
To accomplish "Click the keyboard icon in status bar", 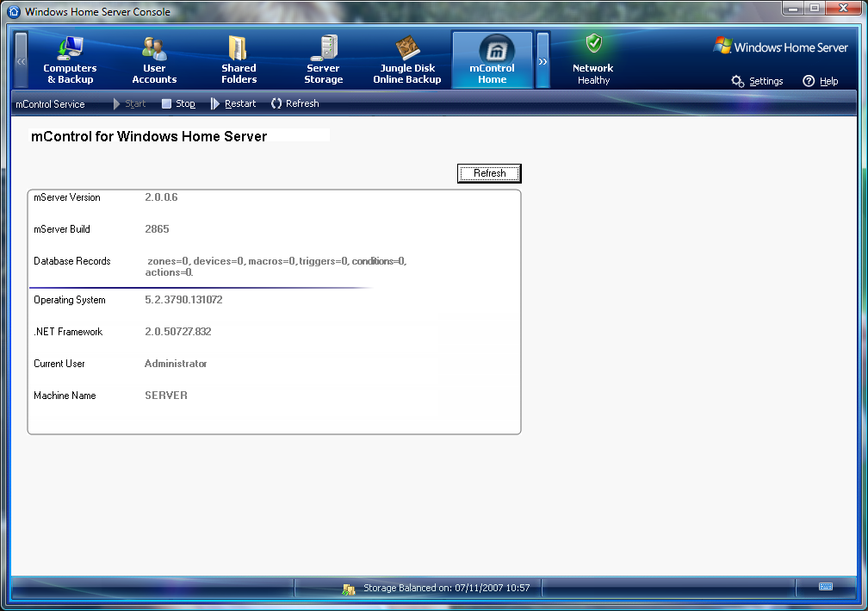I will click(825, 587).
